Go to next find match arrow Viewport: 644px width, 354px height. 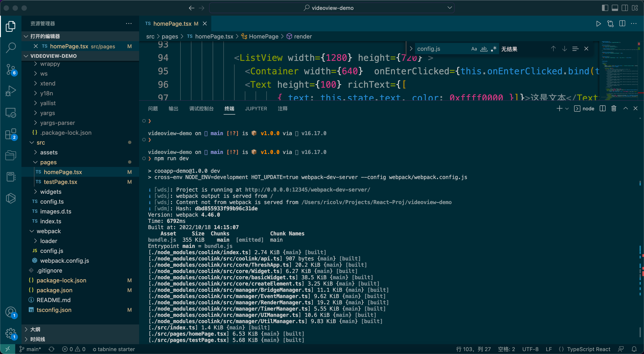[564, 49]
